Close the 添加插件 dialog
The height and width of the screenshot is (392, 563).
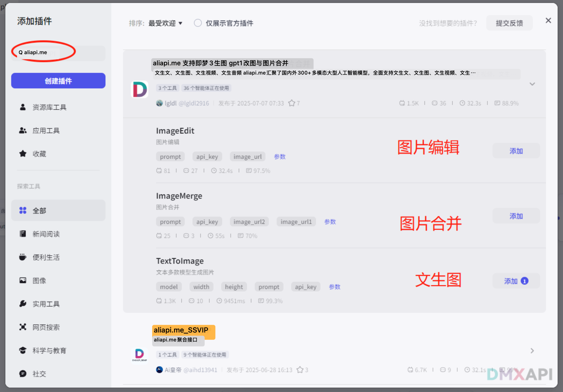tap(548, 21)
